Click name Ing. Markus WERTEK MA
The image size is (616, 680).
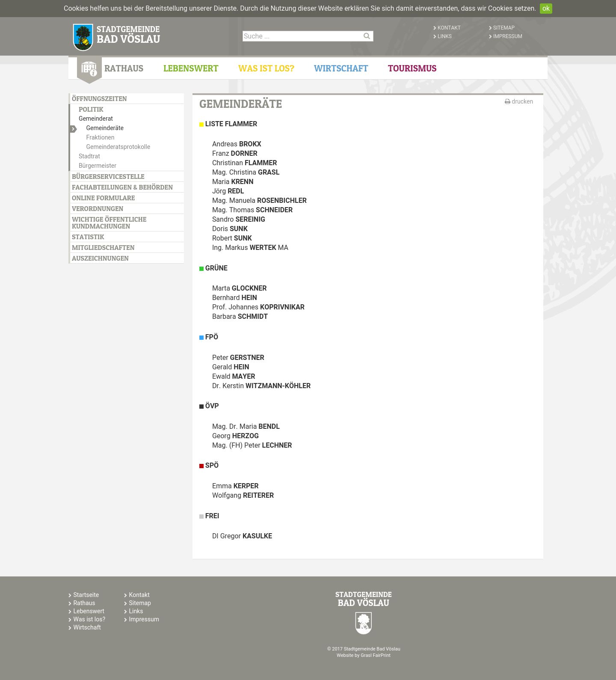click(250, 248)
